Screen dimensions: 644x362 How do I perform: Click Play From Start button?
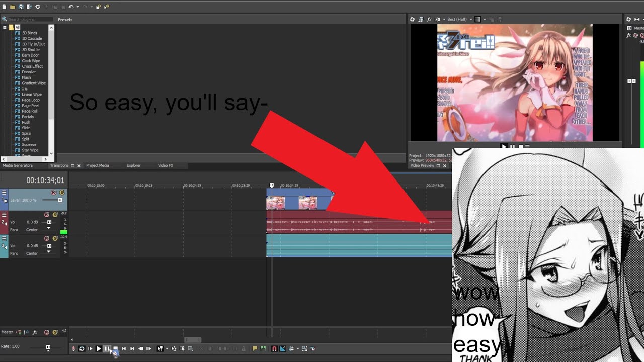click(90, 348)
